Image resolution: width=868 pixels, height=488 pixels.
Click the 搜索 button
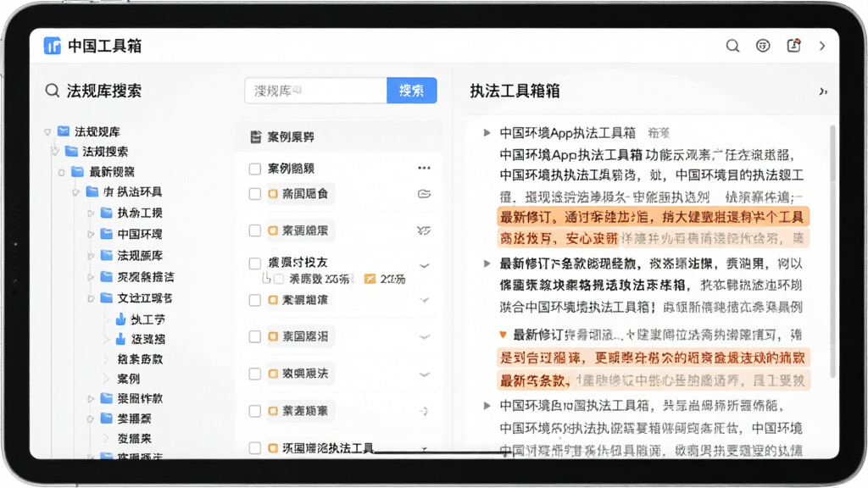[x=411, y=90]
